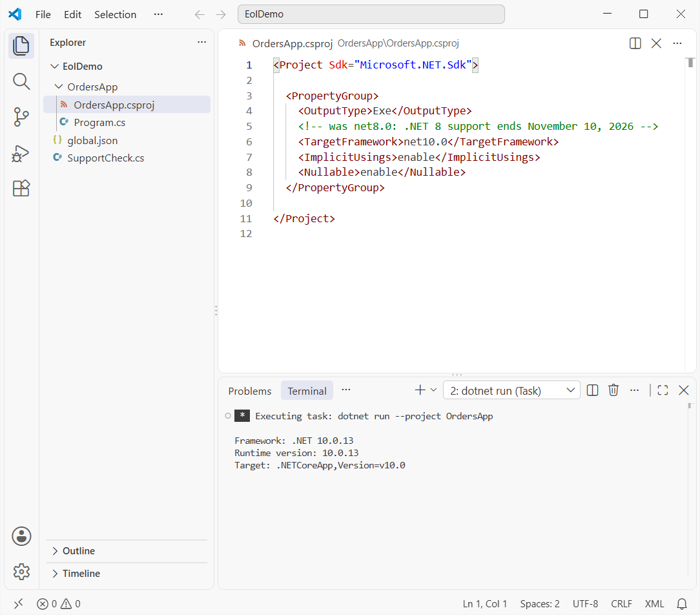Close the OrdersApp.csproj editor tab
This screenshot has height=615, width=700.
(x=656, y=43)
